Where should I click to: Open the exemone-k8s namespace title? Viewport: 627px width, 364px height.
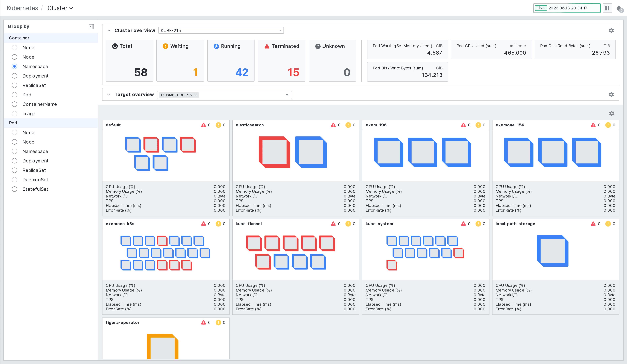point(120,224)
